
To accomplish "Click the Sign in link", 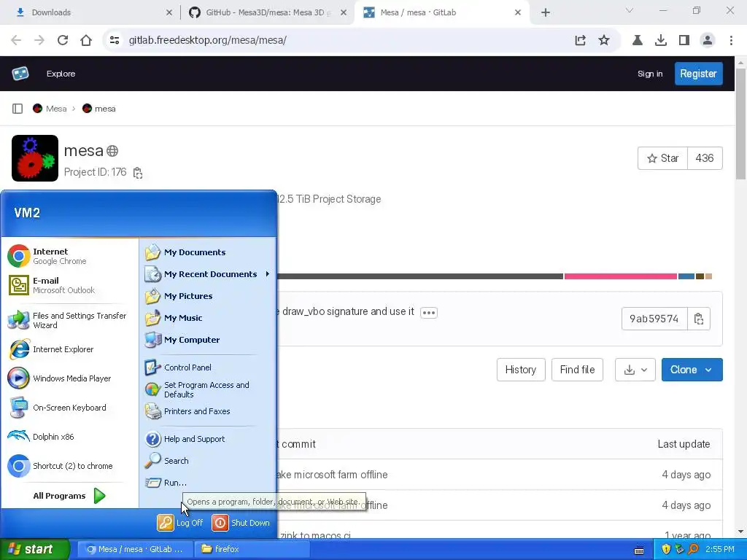I will pos(650,74).
